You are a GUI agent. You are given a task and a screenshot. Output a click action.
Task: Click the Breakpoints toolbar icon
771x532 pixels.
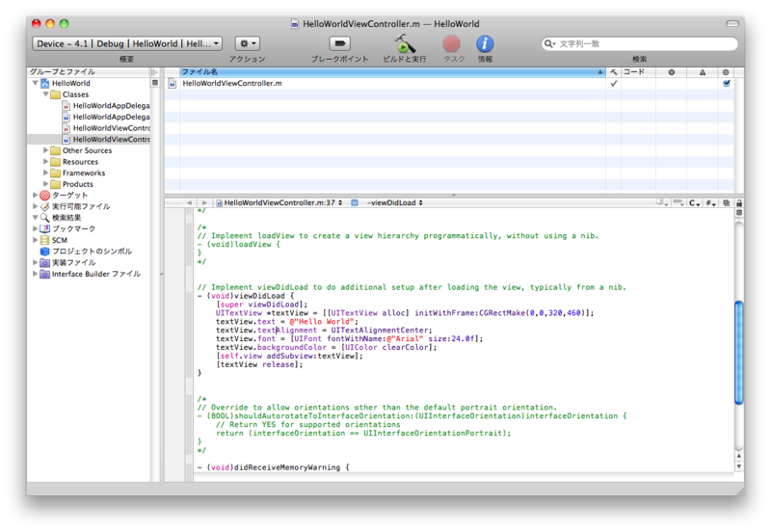339,43
